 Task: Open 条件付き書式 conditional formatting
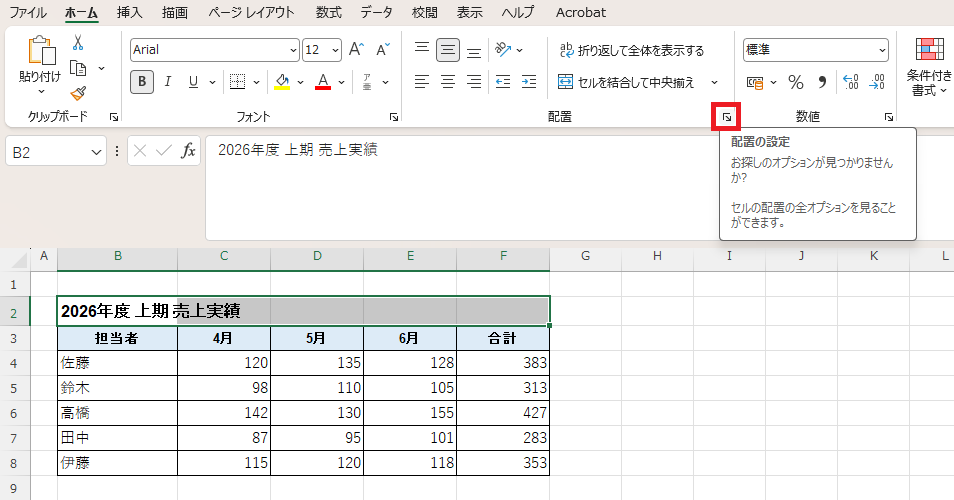click(x=930, y=66)
